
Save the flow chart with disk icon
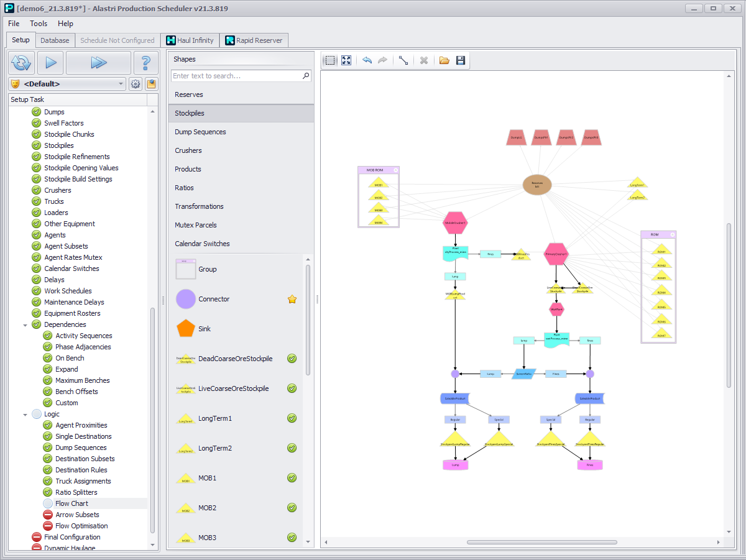461,60
